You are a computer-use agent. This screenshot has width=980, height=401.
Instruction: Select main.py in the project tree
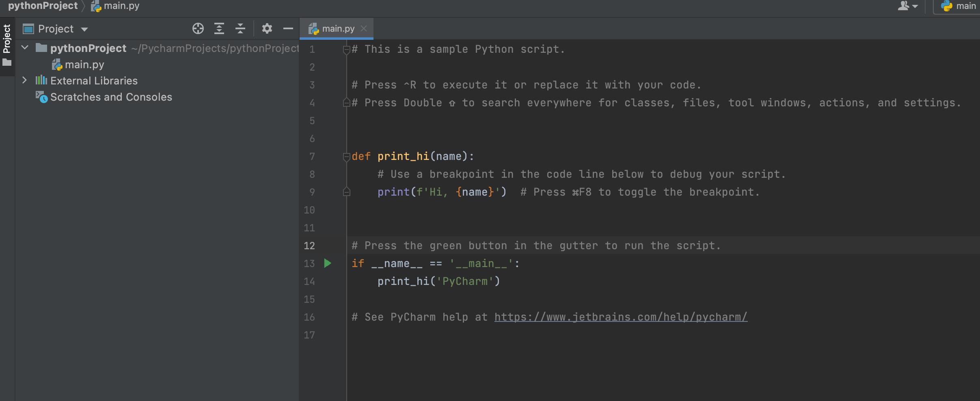coord(78,65)
